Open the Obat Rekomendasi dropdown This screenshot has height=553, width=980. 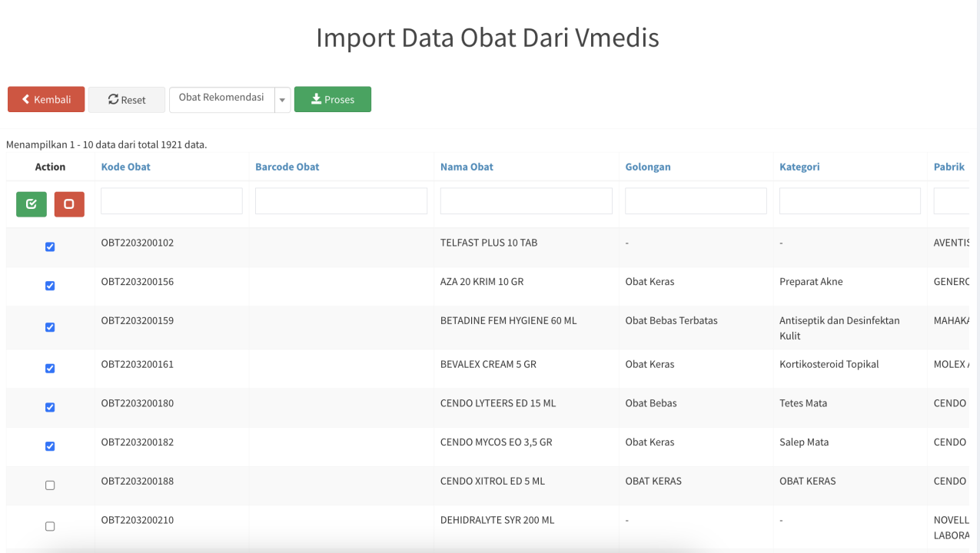point(221,99)
